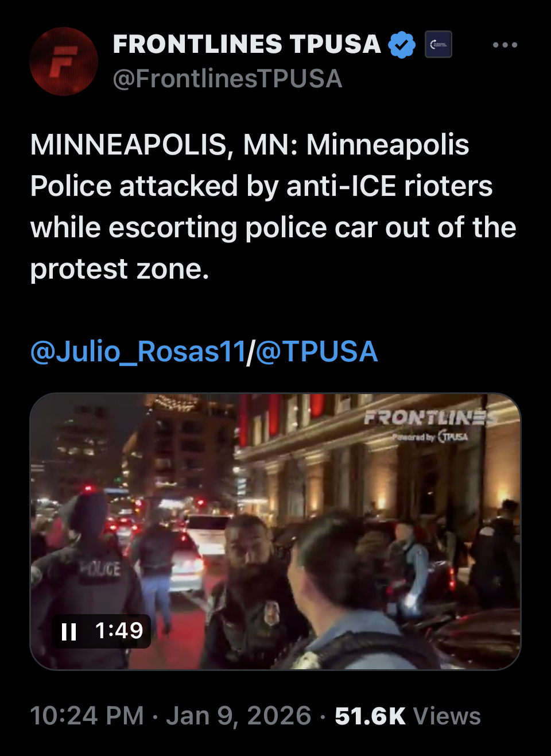The image size is (551, 756).
Task: Click the blue verified checkmark badge
Action: point(402,45)
